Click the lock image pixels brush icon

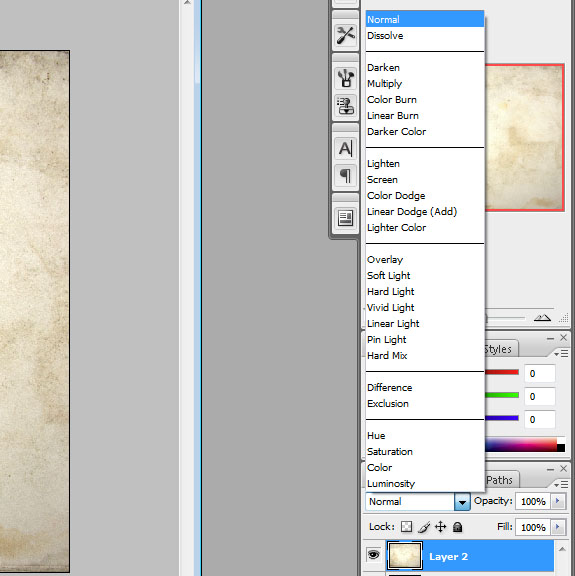424,527
